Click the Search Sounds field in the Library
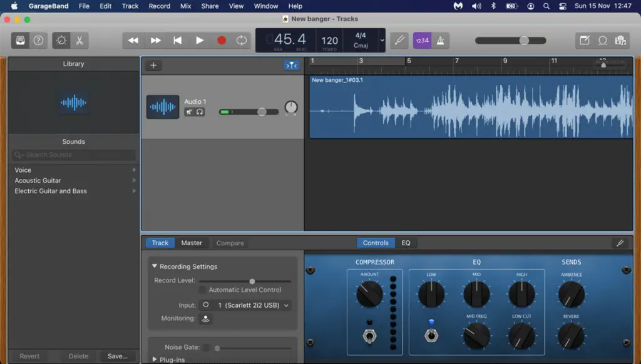This screenshot has width=641, height=364. [74, 155]
